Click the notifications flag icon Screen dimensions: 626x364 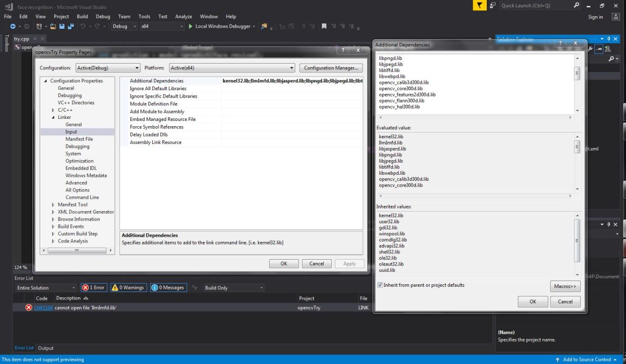[479, 5]
